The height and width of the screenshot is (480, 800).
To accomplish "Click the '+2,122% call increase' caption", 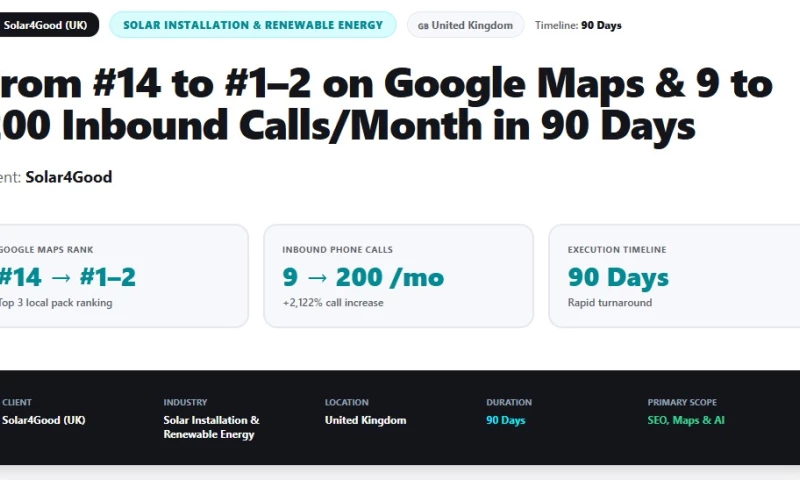I will coord(333,302).
